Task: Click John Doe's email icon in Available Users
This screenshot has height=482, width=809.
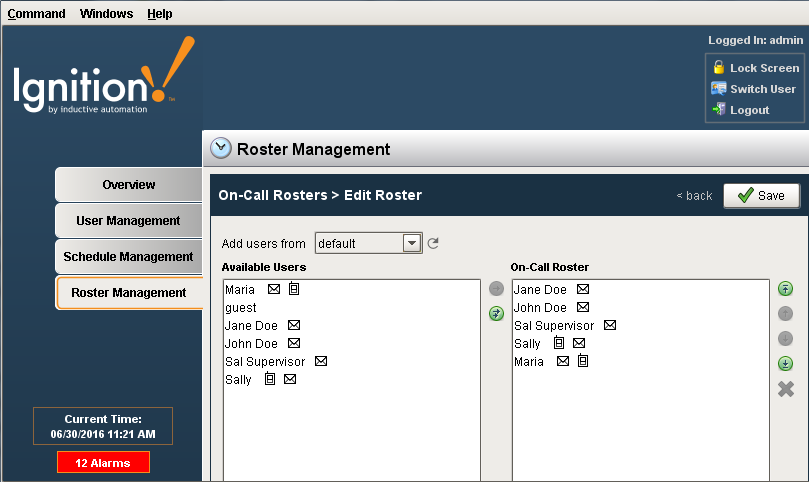Action: click(x=294, y=343)
